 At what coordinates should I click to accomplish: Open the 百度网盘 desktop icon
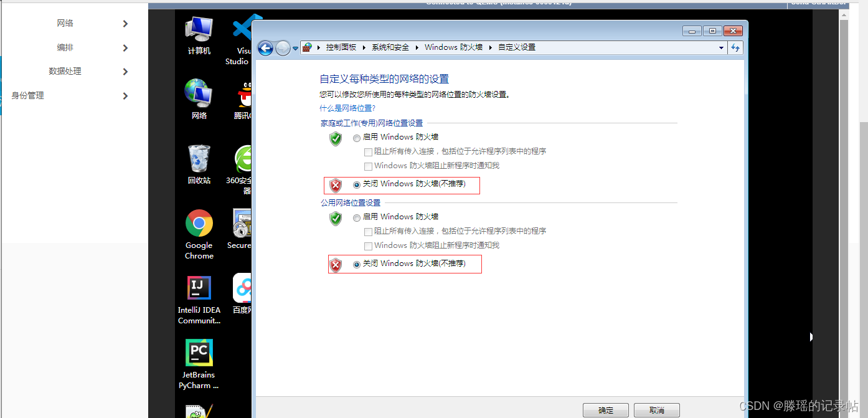242,294
